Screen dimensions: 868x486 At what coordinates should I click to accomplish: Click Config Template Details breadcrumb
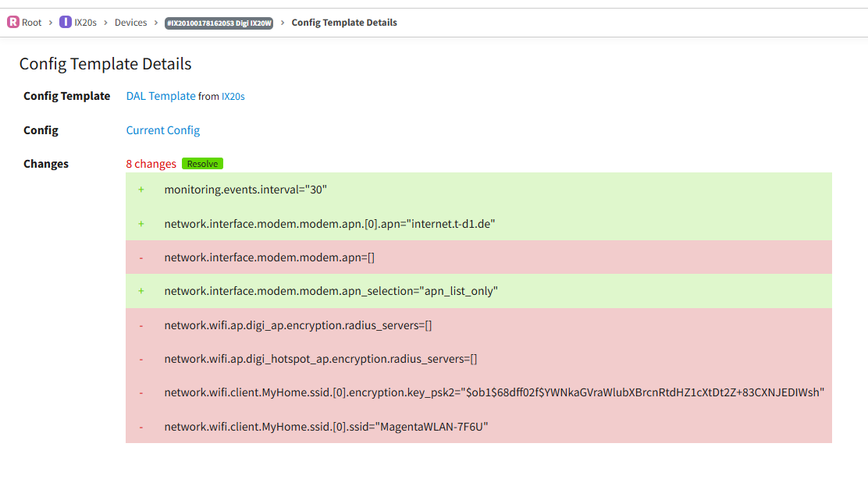(344, 23)
